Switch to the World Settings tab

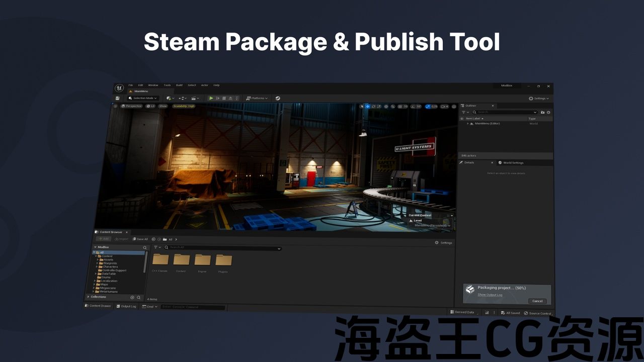512,163
